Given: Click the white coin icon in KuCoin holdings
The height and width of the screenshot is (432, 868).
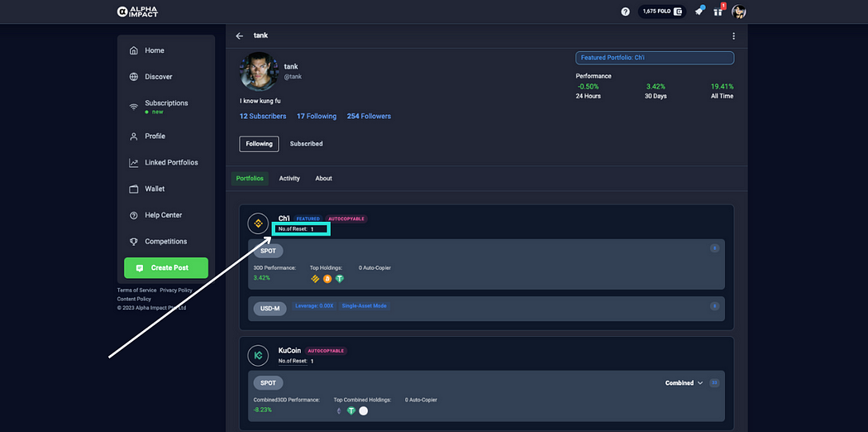Looking at the screenshot, I should 363,411.
